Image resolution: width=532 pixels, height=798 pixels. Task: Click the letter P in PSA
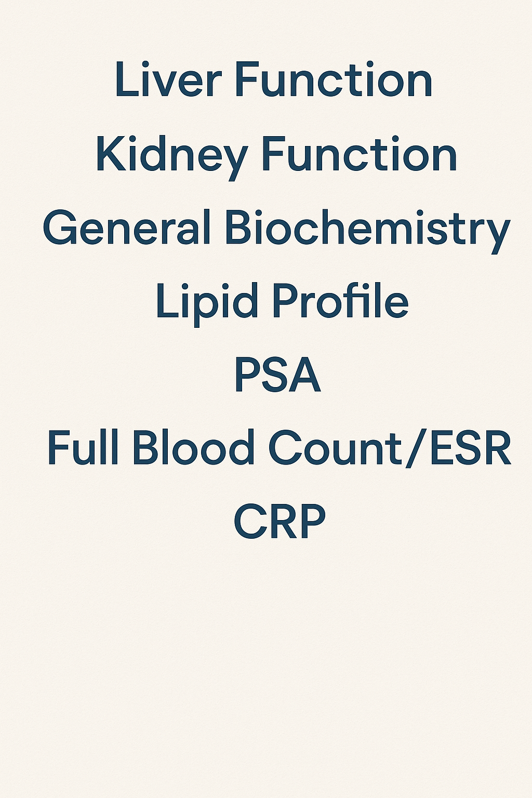tap(246, 375)
